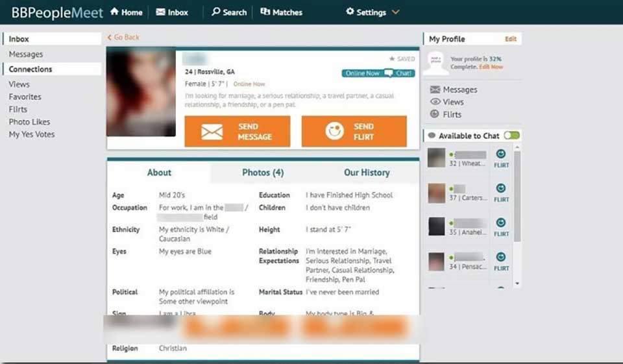
Task: Switch to the Our History tab
Action: pos(367,173)
